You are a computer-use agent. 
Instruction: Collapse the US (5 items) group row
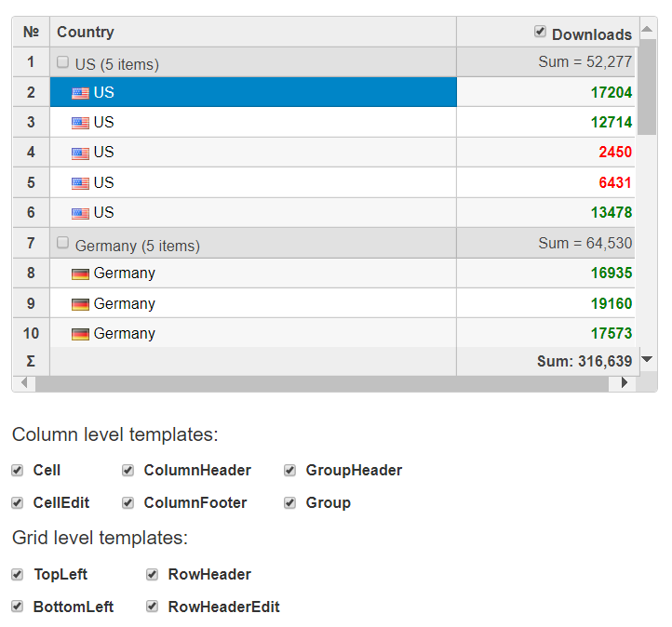[116, 64]
